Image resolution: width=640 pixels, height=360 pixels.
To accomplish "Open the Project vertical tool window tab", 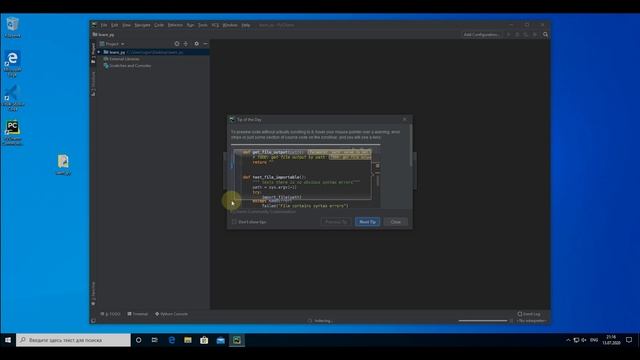I will tap(93, 53).
